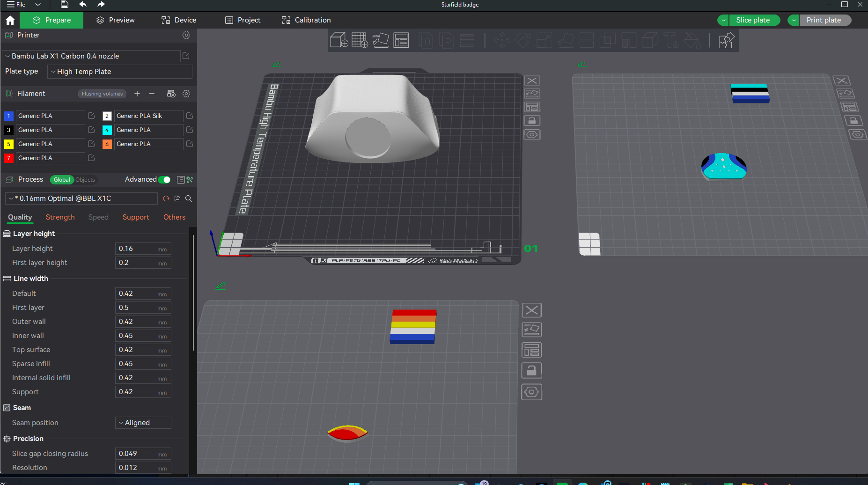This screenshot has width=868, height=485.
Task: Click the cyan filament 4 color swatch
Action: (x=107, y=130)
